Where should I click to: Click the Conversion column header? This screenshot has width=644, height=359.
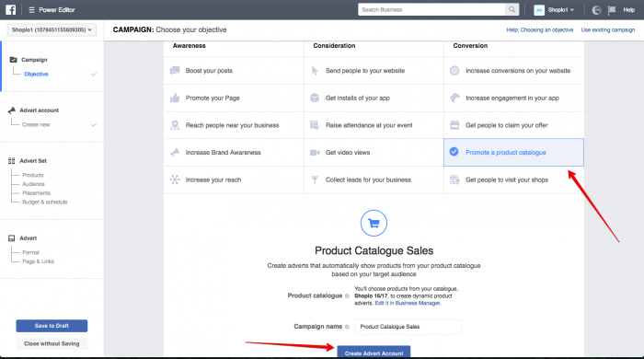click(x=470, y=46)
